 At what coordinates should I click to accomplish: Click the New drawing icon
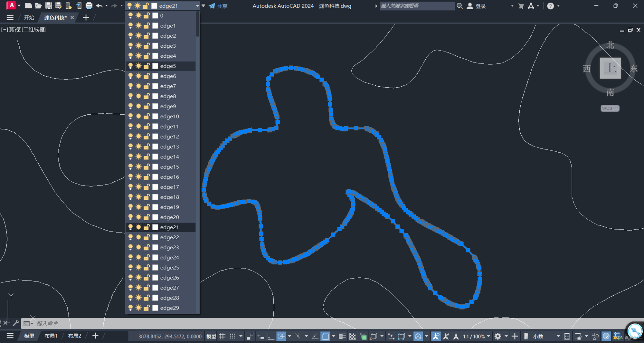click(x=28, y=6)
